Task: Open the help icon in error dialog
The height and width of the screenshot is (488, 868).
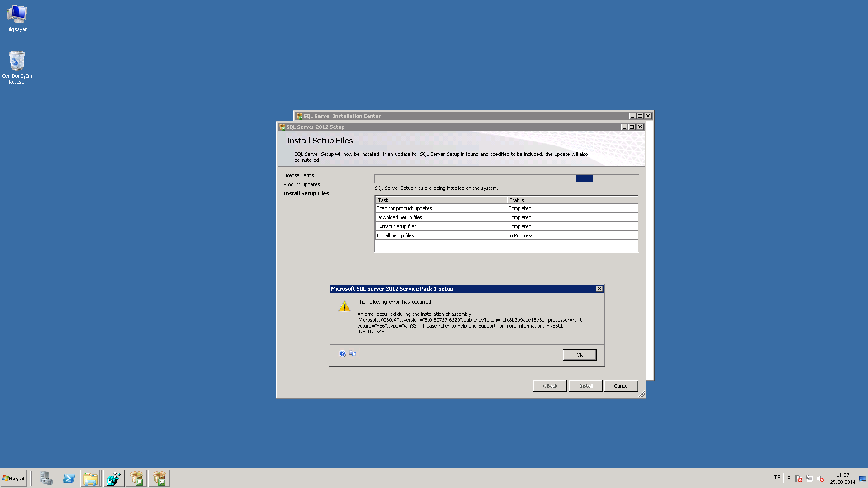Action: [343, 353]
